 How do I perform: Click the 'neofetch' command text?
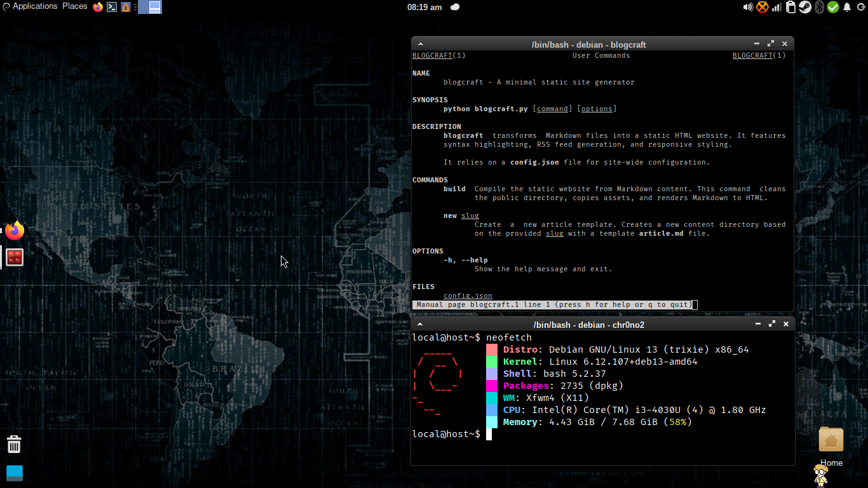(x=509, y=337)
